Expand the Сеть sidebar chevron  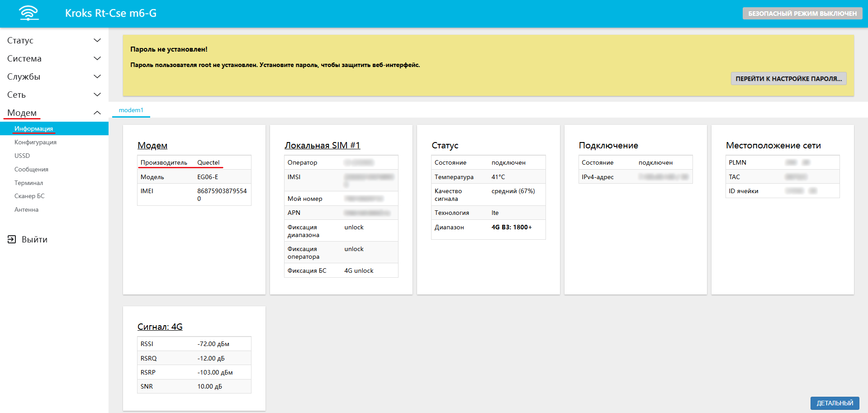(x=97, y=95)
